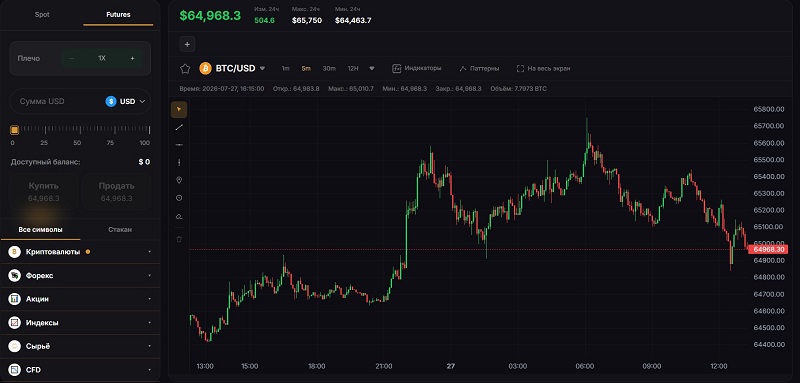Viewport: 800px width, 383px height.
Task: Set amount slider to 100 mark
Action: click(145, 143)
